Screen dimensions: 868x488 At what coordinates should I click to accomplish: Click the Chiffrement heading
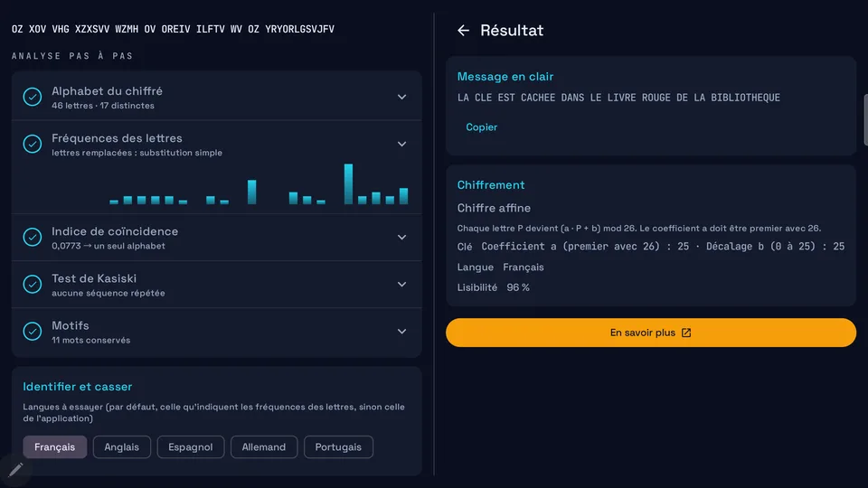[x=490, y=184]
